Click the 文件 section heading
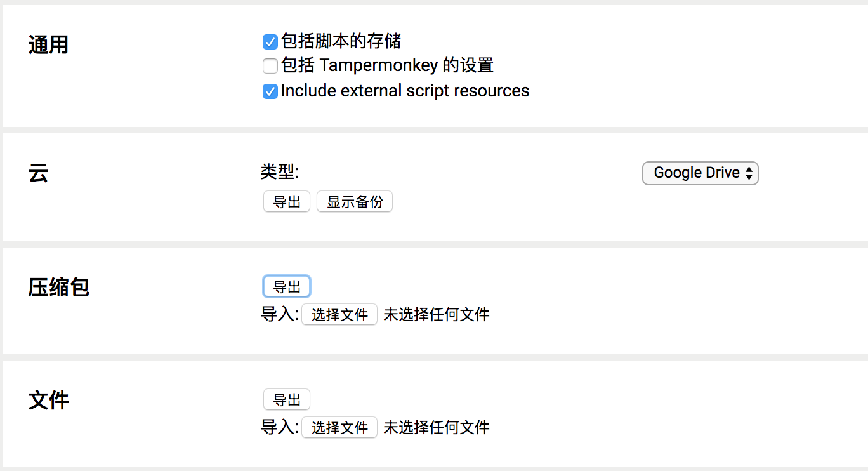This screenshot has width=868, height=471. pyautogui.click(x=48, y=401)
